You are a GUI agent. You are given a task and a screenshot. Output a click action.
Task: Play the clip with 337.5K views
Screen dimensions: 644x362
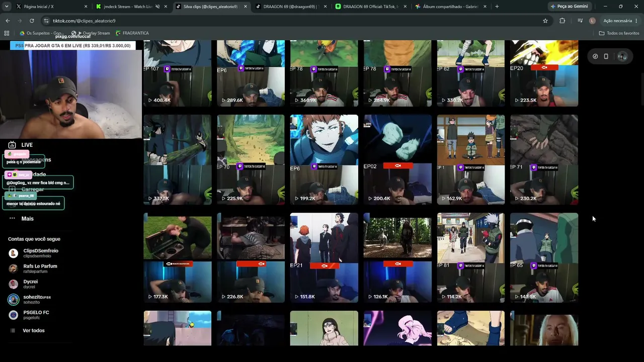click(178, 159)
